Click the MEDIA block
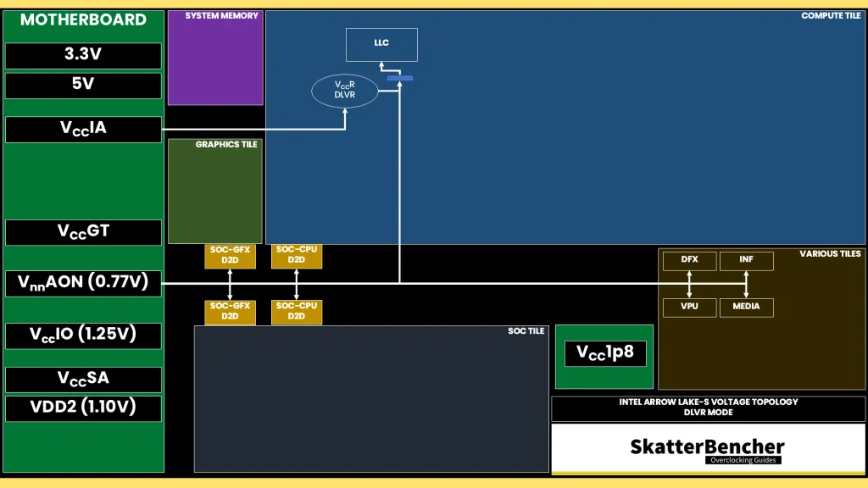868x488 pixels. point(746,308)
